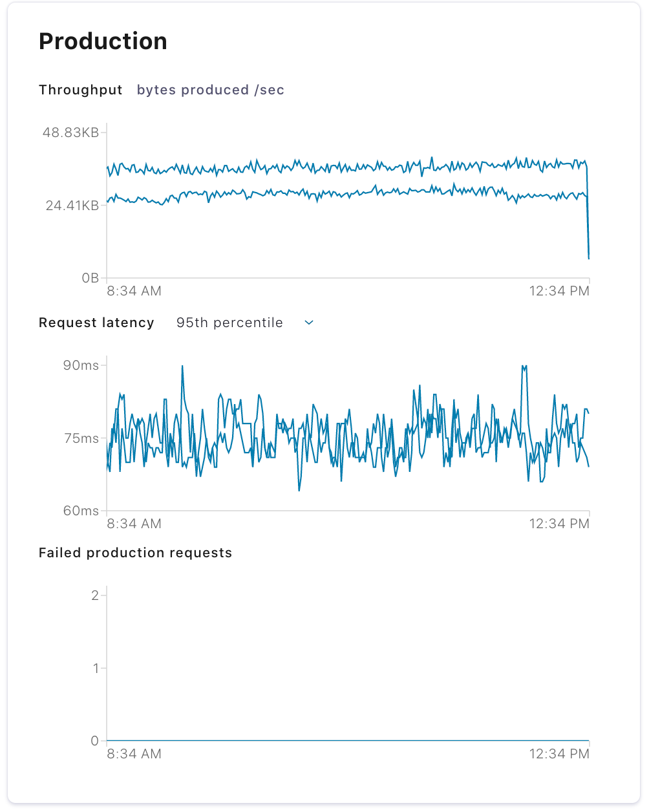
Task: Click the 24.41KB axis label
Action: point(72,206)
